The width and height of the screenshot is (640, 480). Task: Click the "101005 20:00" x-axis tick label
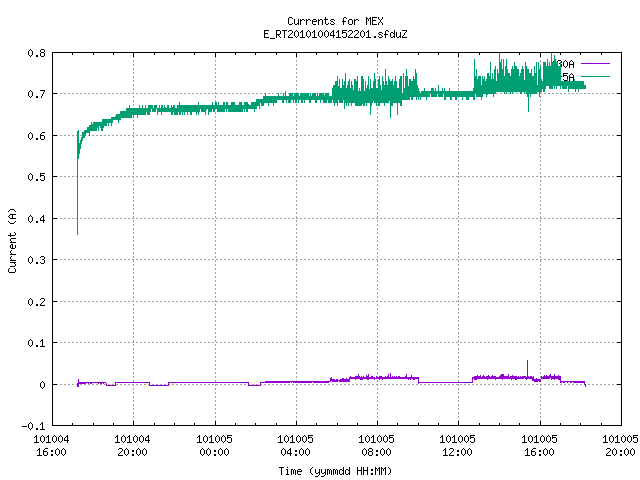[620, 445]
